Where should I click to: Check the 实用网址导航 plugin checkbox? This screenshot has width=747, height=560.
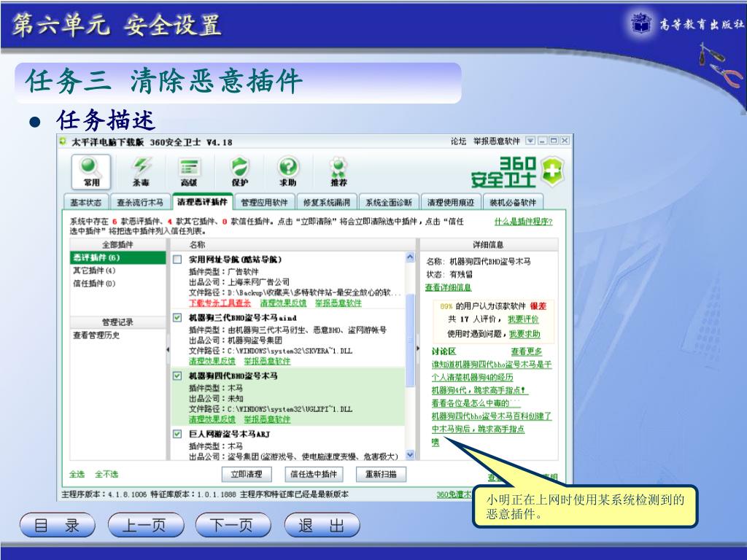pyautogui.click(x=177, y=260)
